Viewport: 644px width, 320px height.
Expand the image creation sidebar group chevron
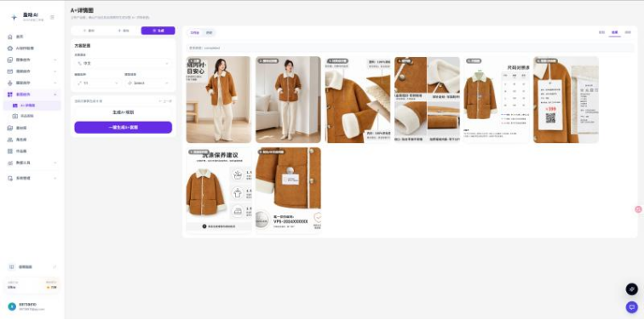tap(55, 60)
